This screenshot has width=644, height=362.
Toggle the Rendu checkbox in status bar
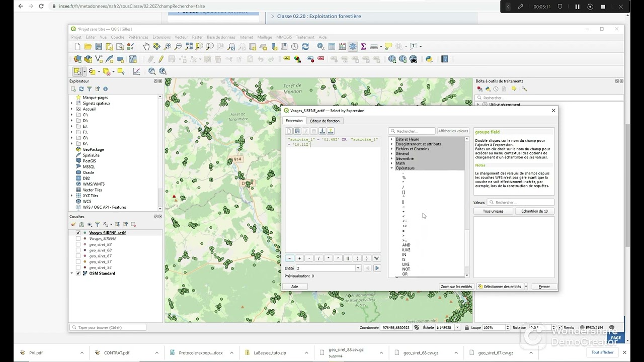(559, 327)
